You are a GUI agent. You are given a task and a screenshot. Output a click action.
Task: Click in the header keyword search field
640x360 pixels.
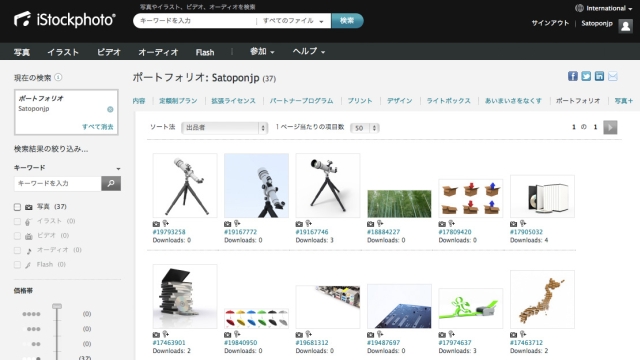(x=195, y=20)
